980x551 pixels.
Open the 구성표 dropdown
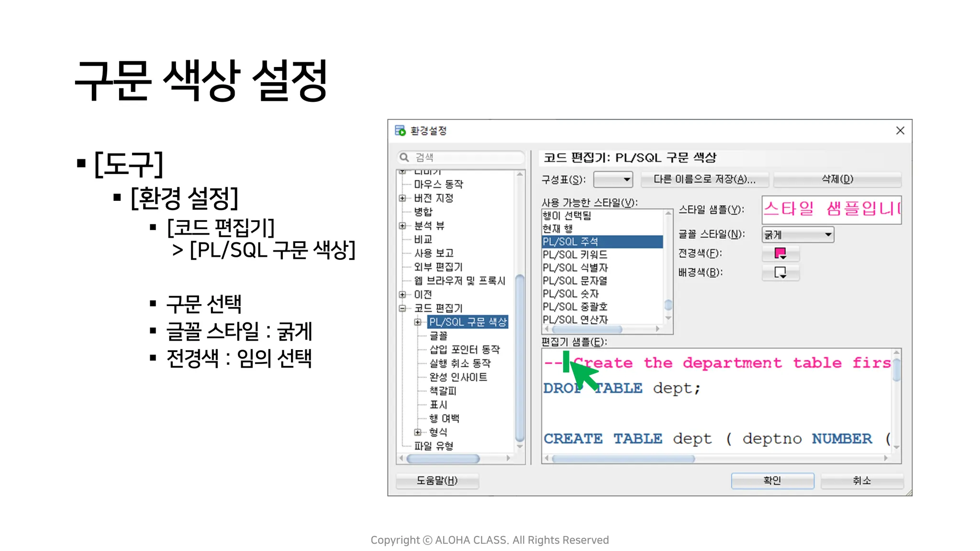click(x=613, y=180)
